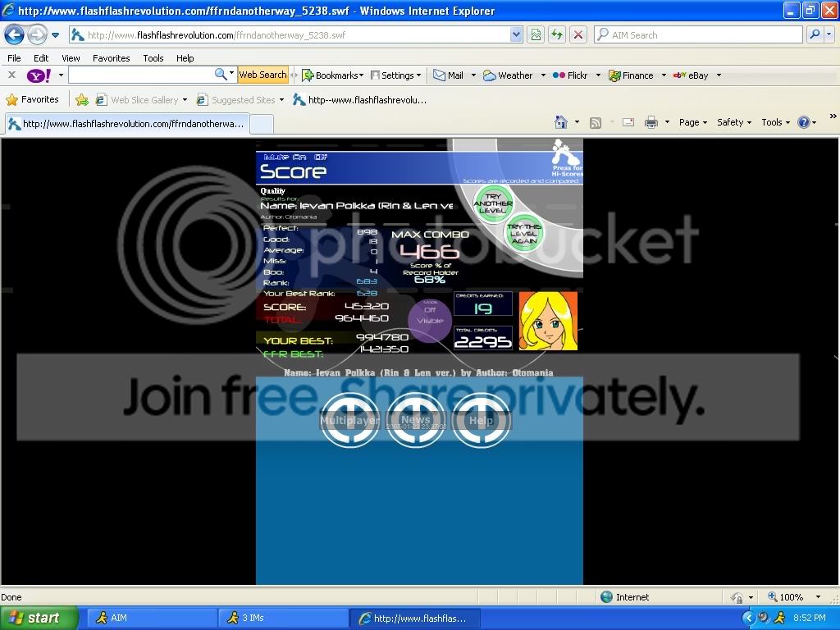This screenshot has height=630, width=840.
Task: Click the IE Back navigation arrow
Action: 15,35
